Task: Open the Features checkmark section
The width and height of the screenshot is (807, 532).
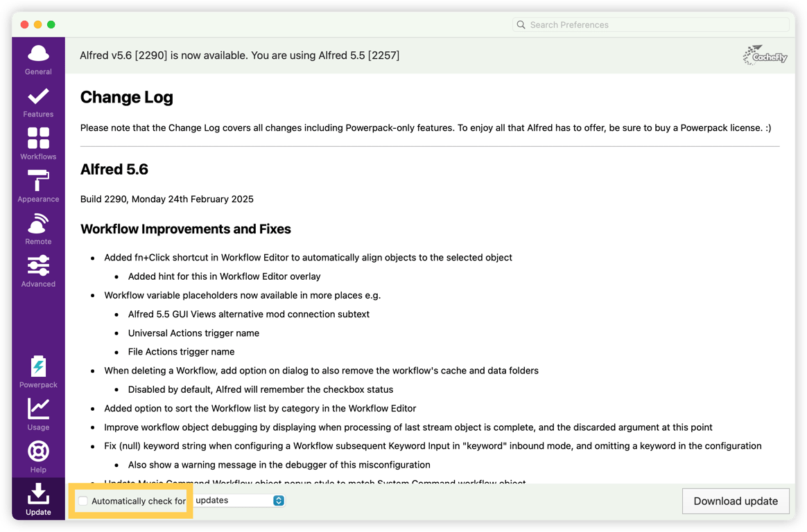Action: (x=38, y=103)
